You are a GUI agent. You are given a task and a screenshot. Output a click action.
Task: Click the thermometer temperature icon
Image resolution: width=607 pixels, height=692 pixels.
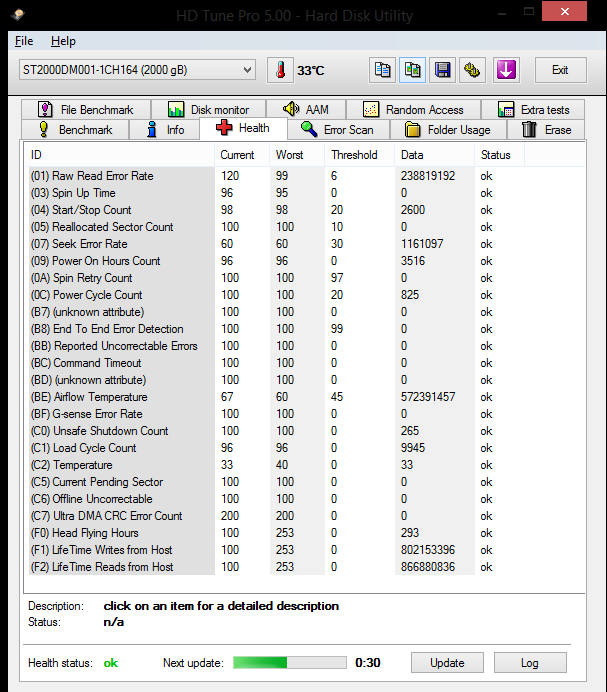(280, 70)
